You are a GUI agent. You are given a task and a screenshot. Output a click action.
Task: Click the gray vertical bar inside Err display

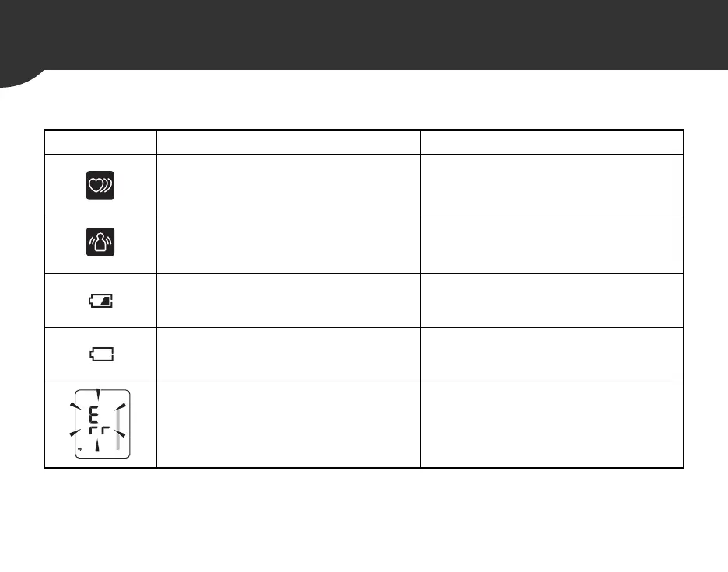[x=118, y=430]
